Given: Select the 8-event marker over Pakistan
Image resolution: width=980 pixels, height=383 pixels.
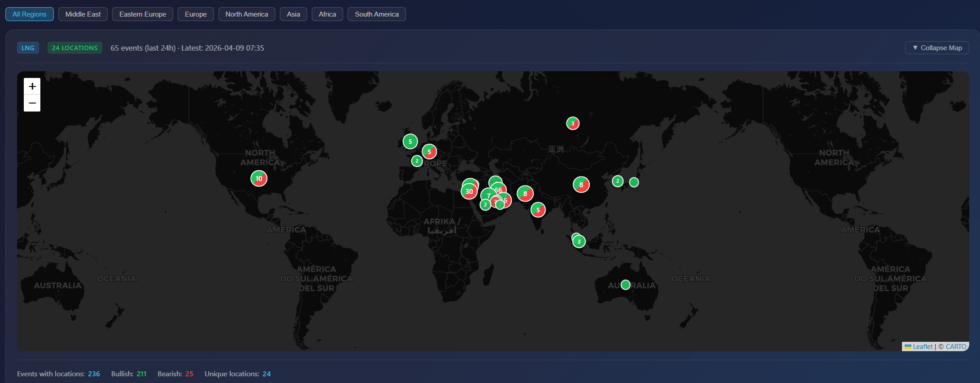Looking at the screenshot, I should 525,194.
